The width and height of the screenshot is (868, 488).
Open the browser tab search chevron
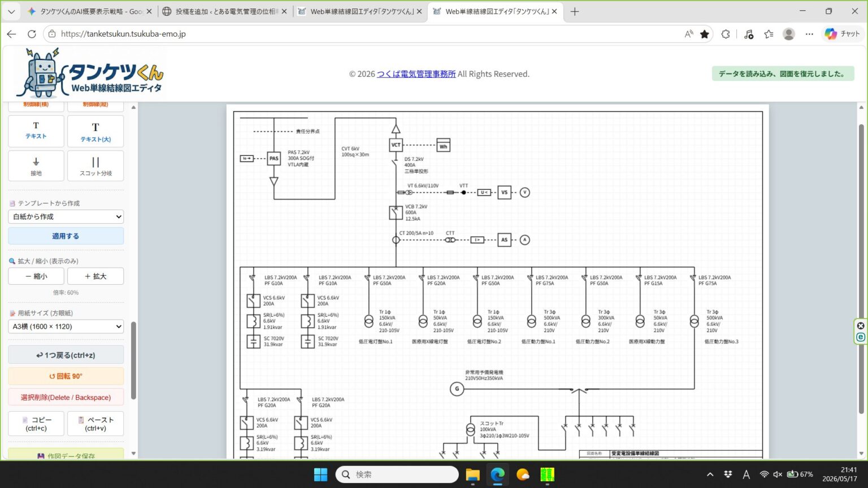click(x=11, y=11)
